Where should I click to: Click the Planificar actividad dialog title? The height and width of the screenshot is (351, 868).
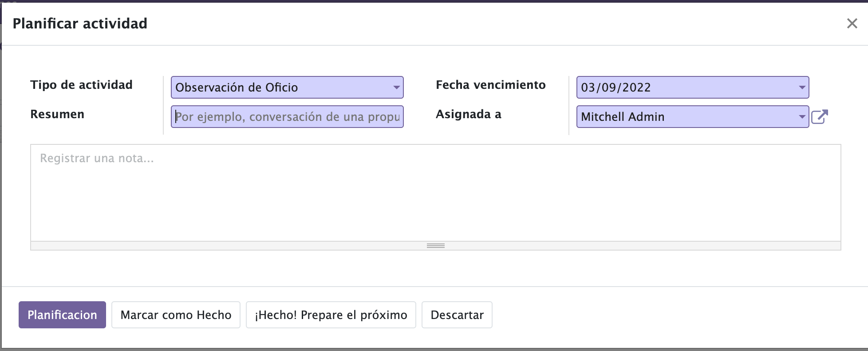pos(80,24)
